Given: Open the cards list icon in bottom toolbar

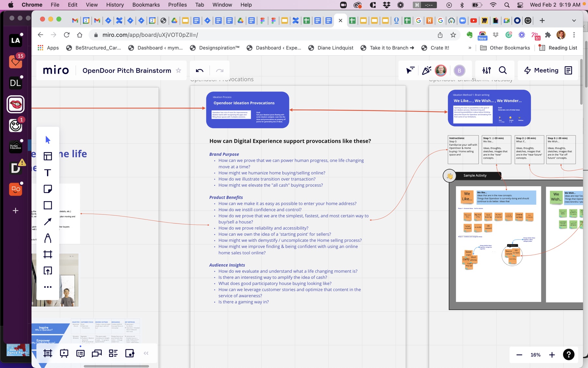Looking at the screenshot, I should 113,353.
